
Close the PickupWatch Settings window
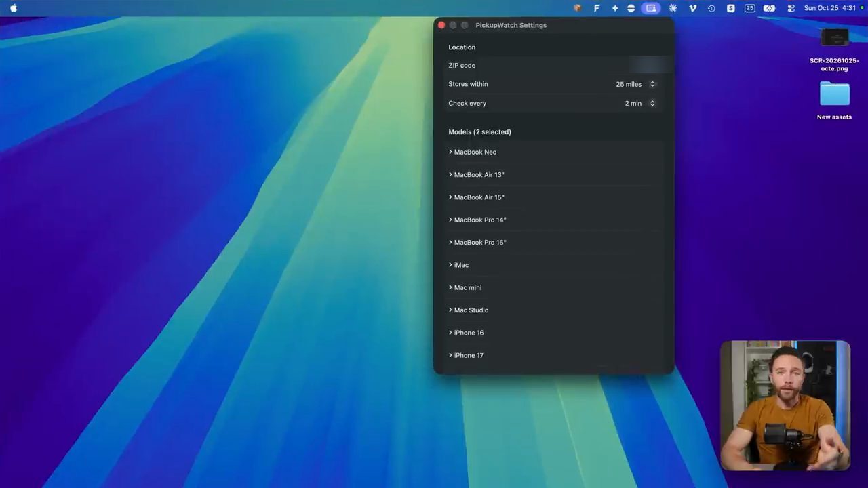coord(441,25)
